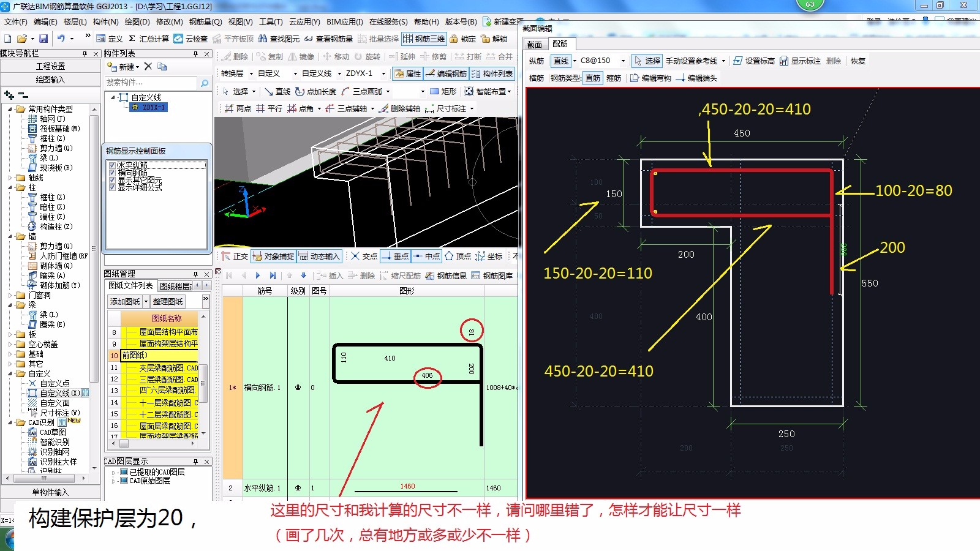Expand 已提取的CAD图层 node

(113, 472)
